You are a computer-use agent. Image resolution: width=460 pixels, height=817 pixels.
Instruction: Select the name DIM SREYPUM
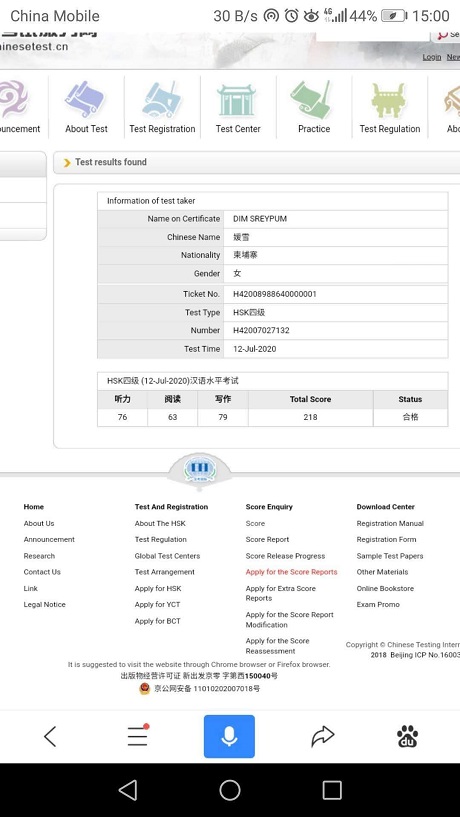point(260,219)
